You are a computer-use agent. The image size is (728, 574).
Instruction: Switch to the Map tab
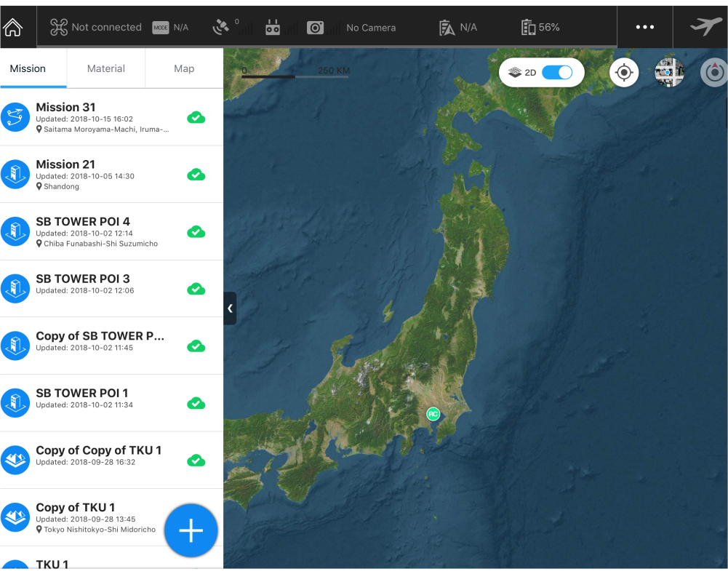(184, 68)
